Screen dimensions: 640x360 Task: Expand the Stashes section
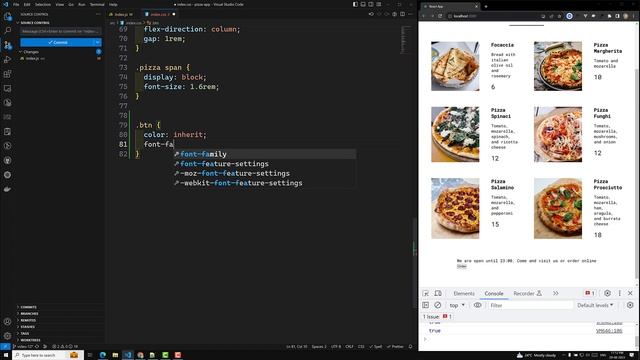pyautogui.click(x=28, y=327)
